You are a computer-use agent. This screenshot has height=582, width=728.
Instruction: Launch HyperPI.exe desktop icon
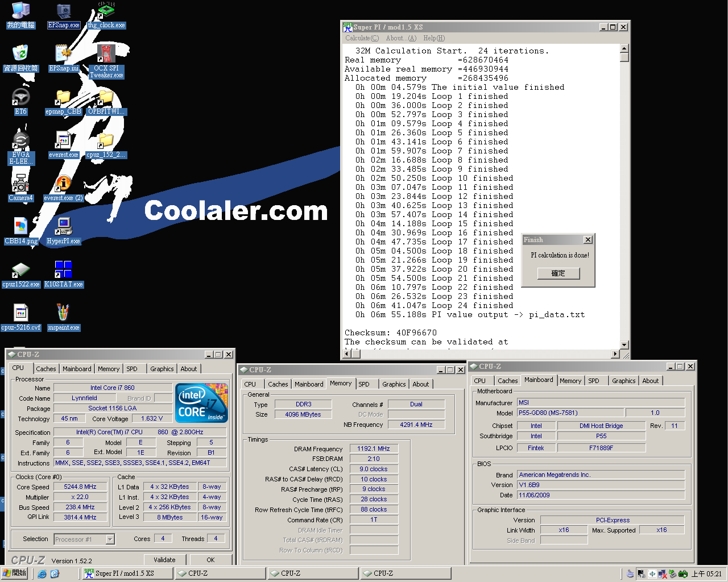[x=64, y=231]
